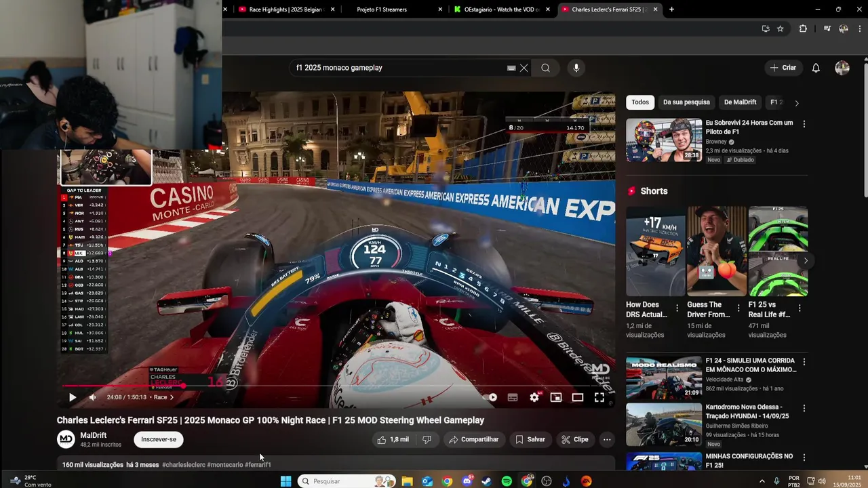
Task: Open the MalDrift channel avatar
Action: [66, 439]
